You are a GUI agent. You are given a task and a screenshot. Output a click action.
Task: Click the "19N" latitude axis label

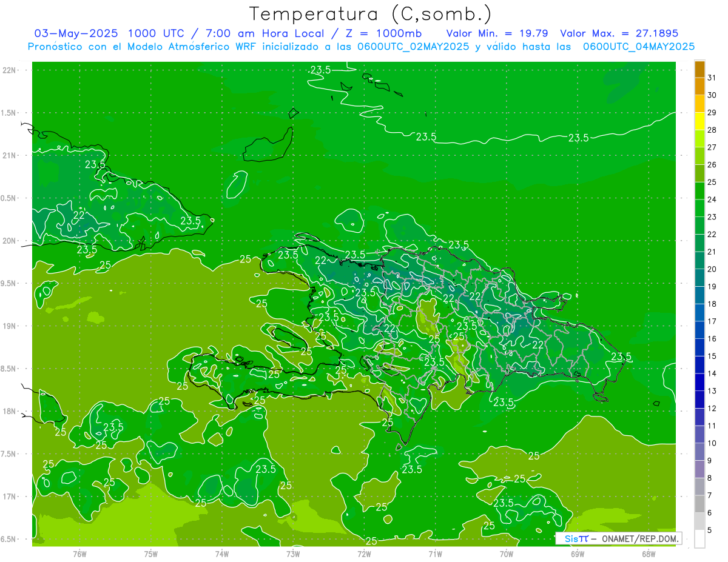point(10,326)
